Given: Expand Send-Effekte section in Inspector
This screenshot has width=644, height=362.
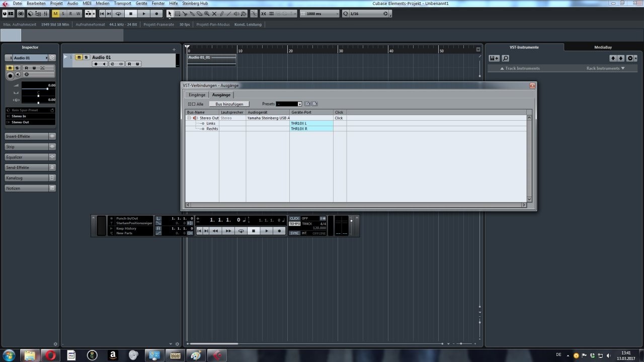Looking at the screenshot, I should (30, 167).
